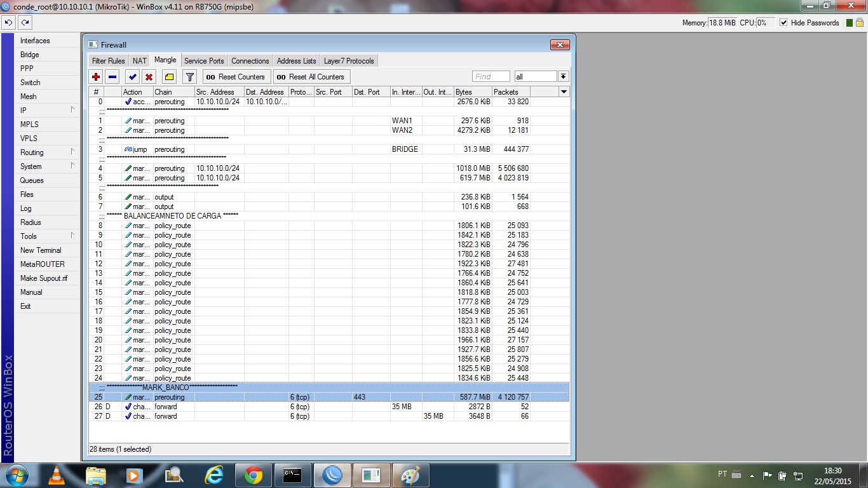Open Paint from the taskbar
868x488 pixels.
coord(410,475)
